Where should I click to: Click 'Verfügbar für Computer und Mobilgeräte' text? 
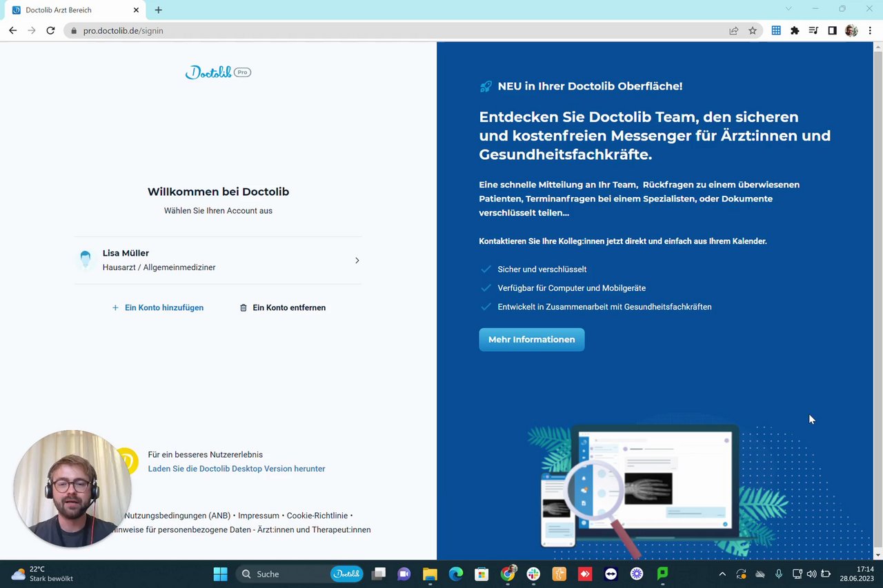click(x=572, y=288)
